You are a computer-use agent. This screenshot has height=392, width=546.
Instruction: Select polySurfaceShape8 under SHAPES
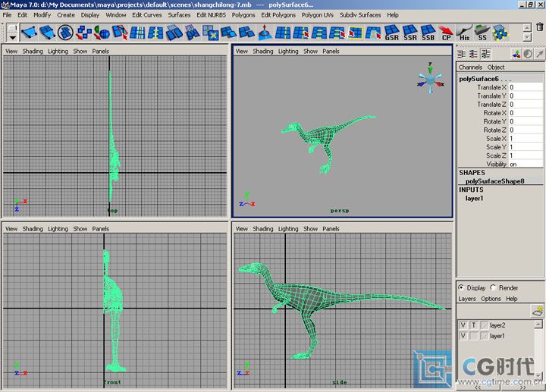coord(494,181)
